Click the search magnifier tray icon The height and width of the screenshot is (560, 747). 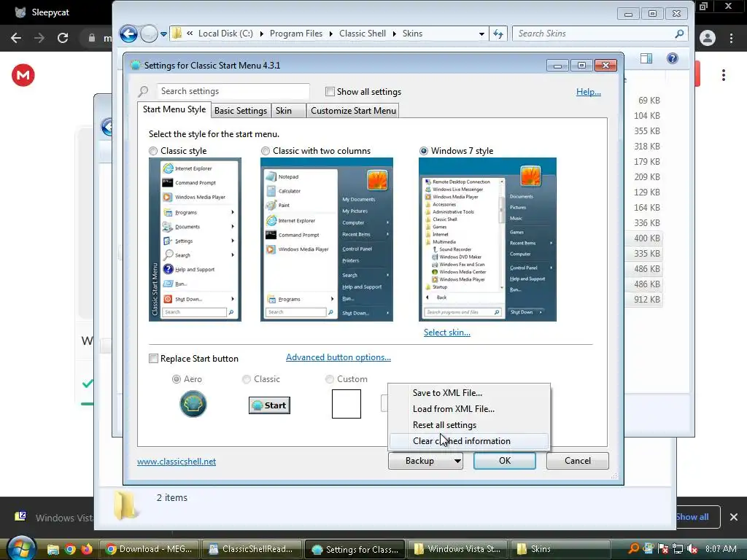634,548
